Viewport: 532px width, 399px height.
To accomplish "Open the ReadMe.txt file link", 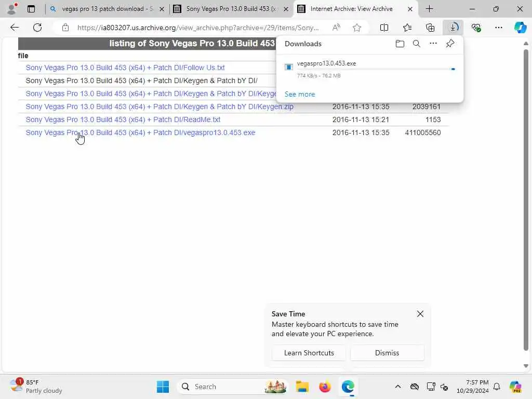I will 123,119.
